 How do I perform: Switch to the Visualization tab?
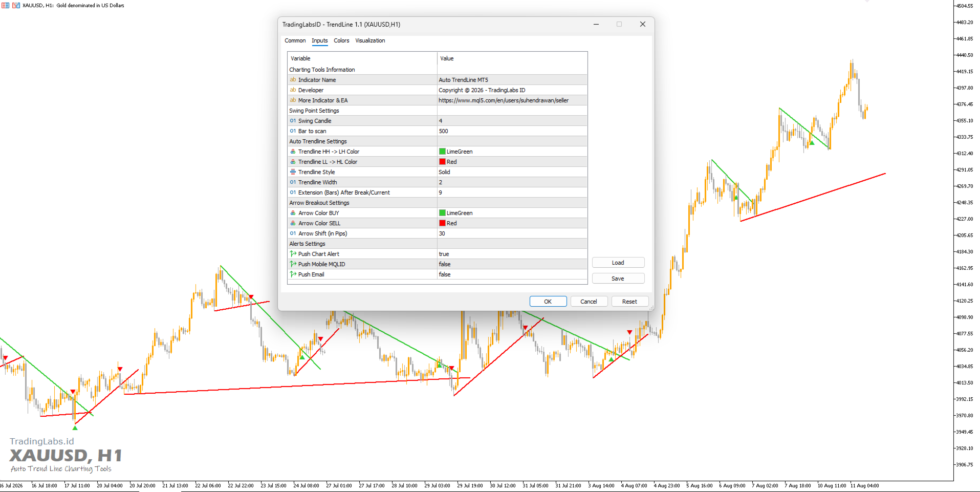pos(370,40)
